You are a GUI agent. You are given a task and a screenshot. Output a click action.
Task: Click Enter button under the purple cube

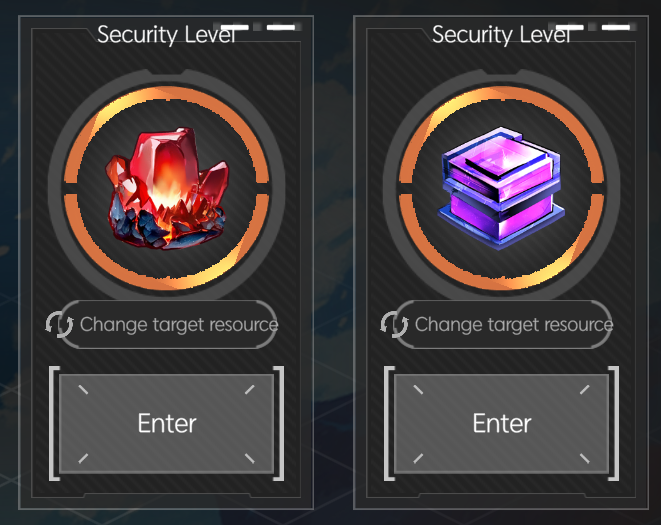tap(502, 423)
